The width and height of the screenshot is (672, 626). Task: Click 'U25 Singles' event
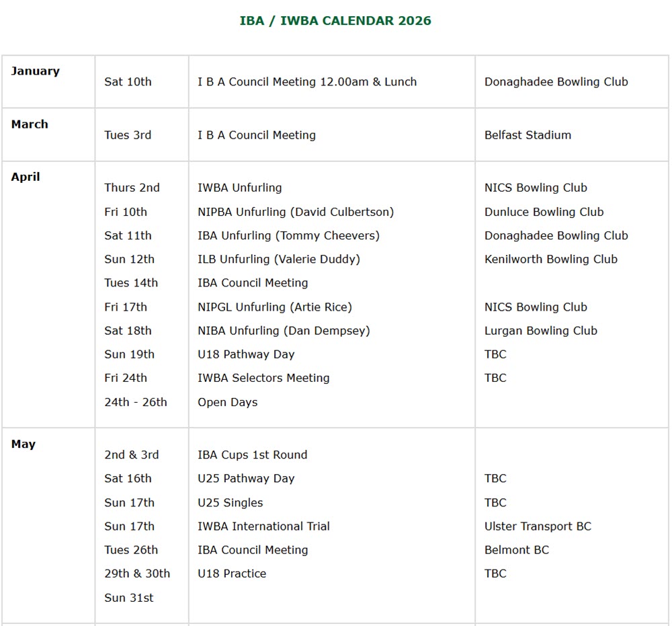pyautogui.click(x=230, y=503)
